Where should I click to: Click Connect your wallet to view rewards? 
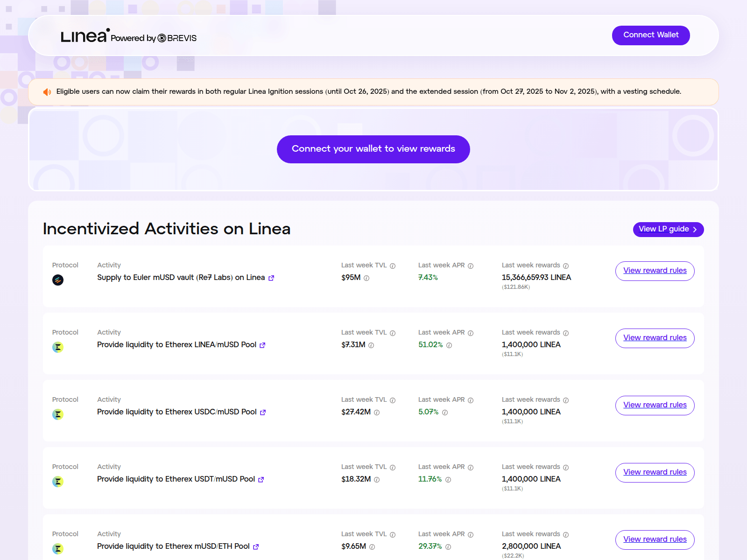point(373,149)
